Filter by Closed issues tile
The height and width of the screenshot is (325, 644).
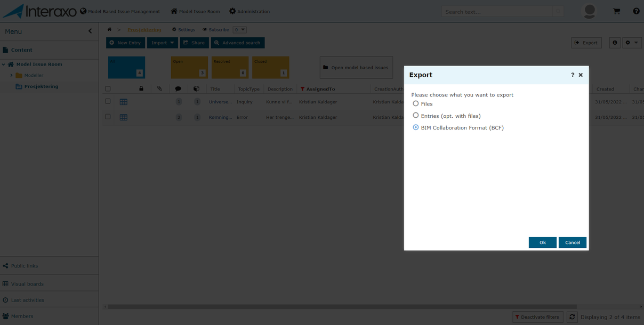271,68
